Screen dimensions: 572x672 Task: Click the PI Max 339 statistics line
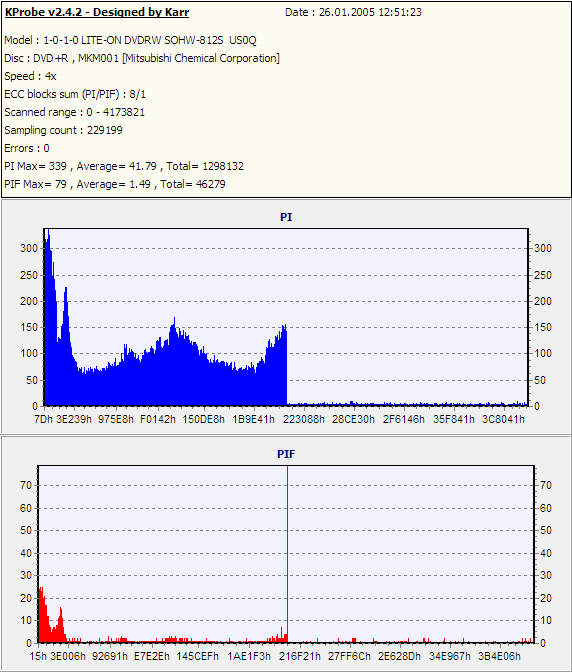coord(124,166)
